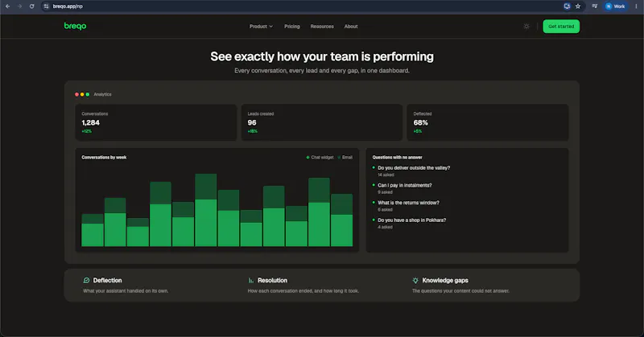Toggle the light/dark theme sun icon
Screen dimensions: 644x337
[x=526, y=27]
